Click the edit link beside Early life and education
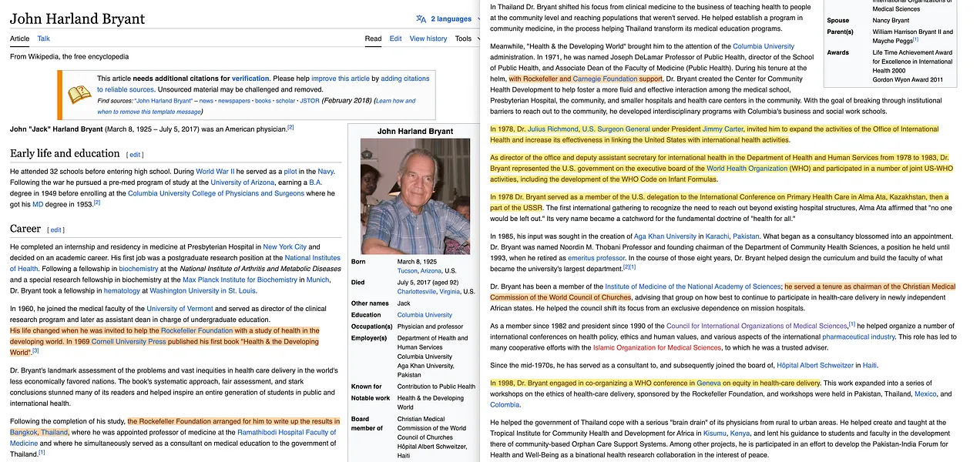The image size is (980, 462). (x=135, y=155)
